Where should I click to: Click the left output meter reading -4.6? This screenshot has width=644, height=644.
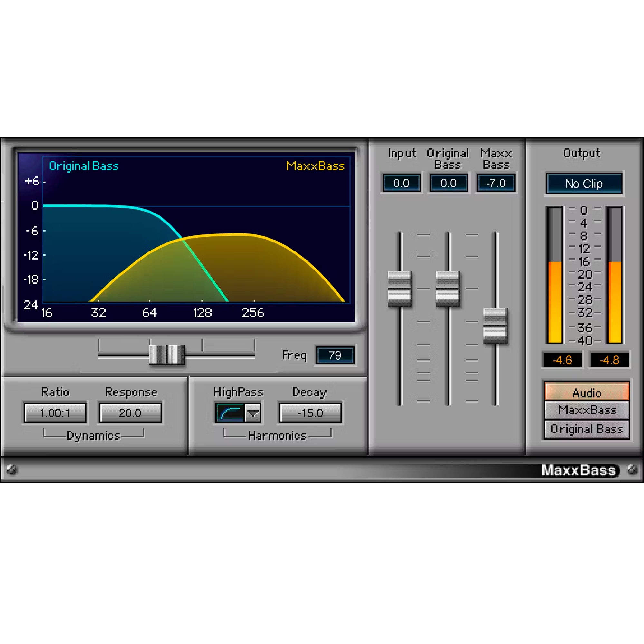(561, 360)
